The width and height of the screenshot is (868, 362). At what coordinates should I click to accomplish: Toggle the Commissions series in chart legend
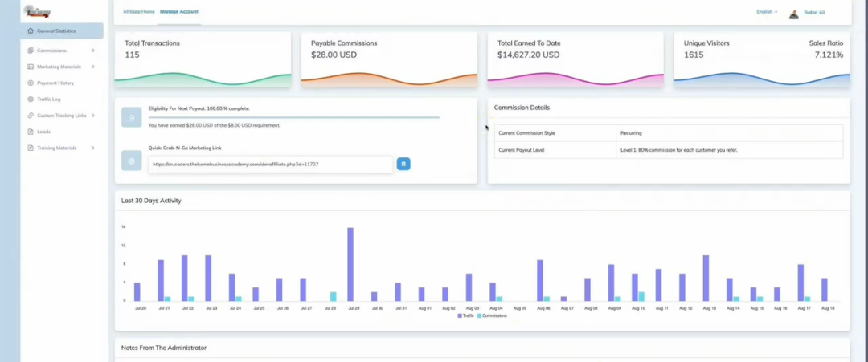pos(492,315)
